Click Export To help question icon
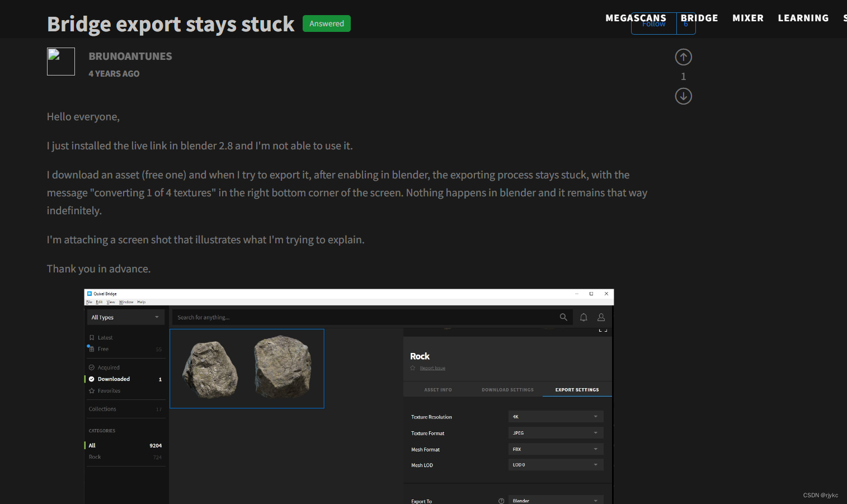 pyautogui.click(x=501, y=501)
